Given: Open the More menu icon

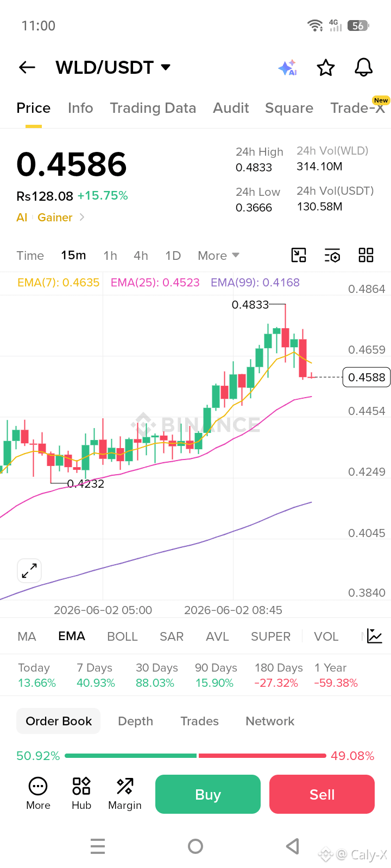Looking at the screenshot, I should click(38, 794).
